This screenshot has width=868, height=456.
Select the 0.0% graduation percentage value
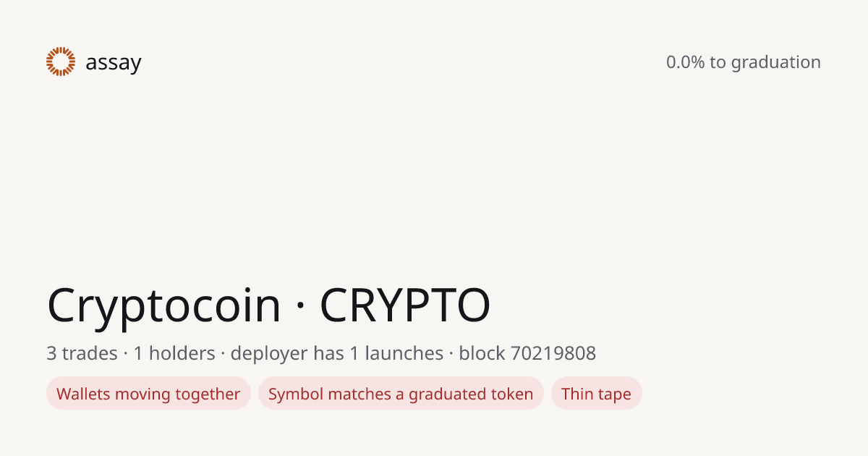[685, 62]
